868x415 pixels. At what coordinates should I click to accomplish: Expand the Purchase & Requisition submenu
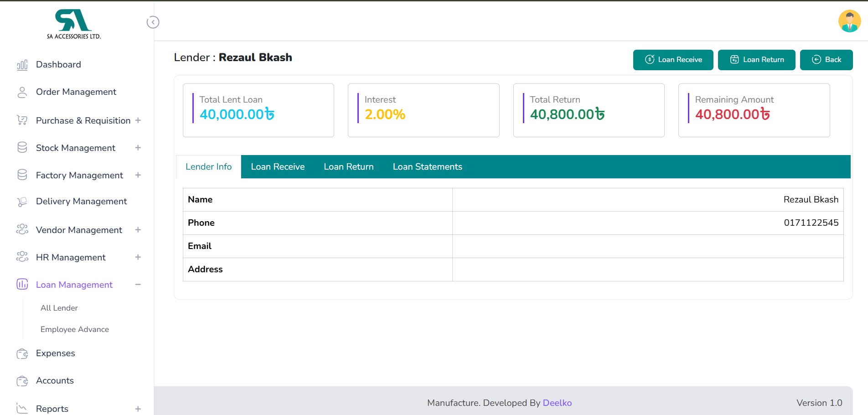click(138, 120)
